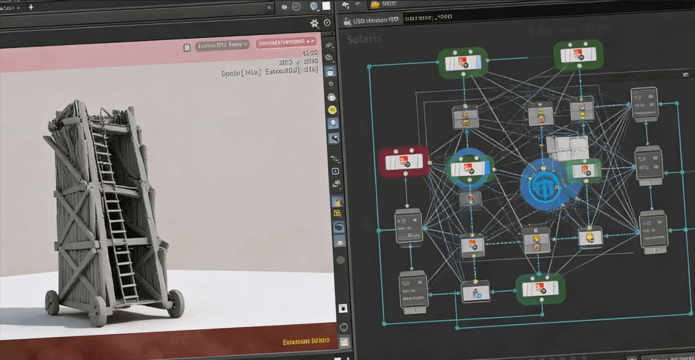Image resolution: width=695 pixels, height=360 pixels.
Task: Click the blue globe icon in top bar
Action: (x=314, y=6)
